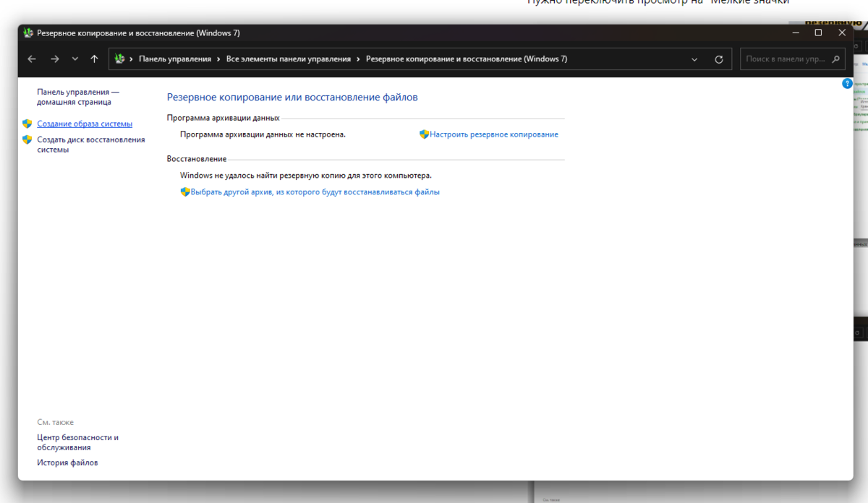Expand chevron before 'Панель управления' breadcrumb
868x503 pixels.
(x=132, y=59)
